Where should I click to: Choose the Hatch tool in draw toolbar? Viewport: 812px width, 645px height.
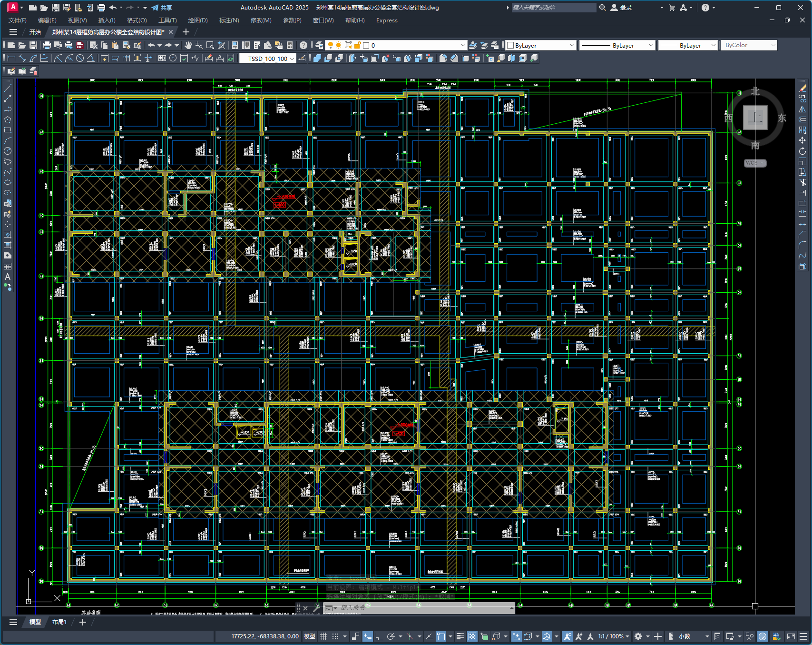pyautogui.click(x=8, y=235)
